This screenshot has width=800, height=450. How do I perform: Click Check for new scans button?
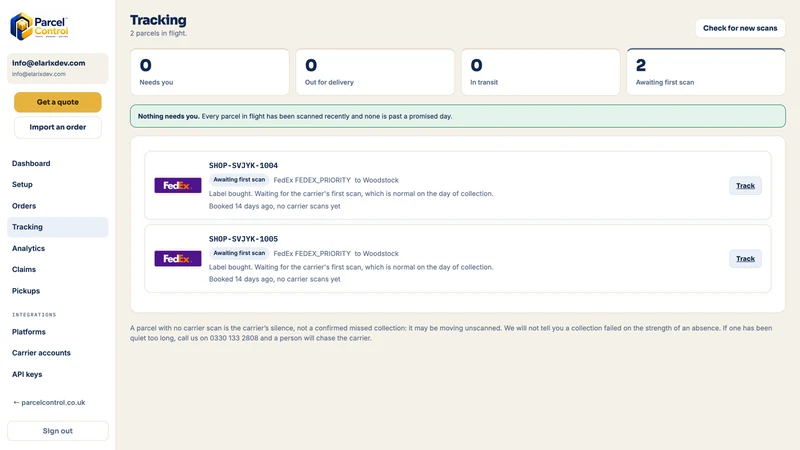click(740, 28)
